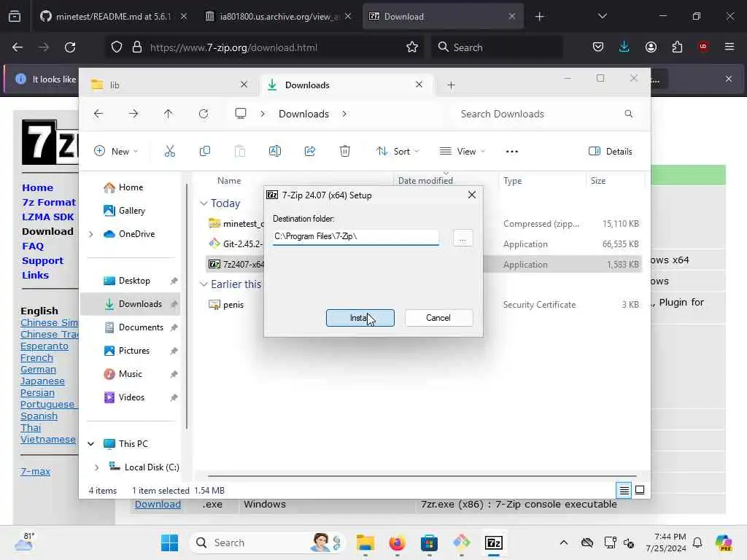Edit the Destination folder path field
Viewport: 747px width, 560px height.
355,237
